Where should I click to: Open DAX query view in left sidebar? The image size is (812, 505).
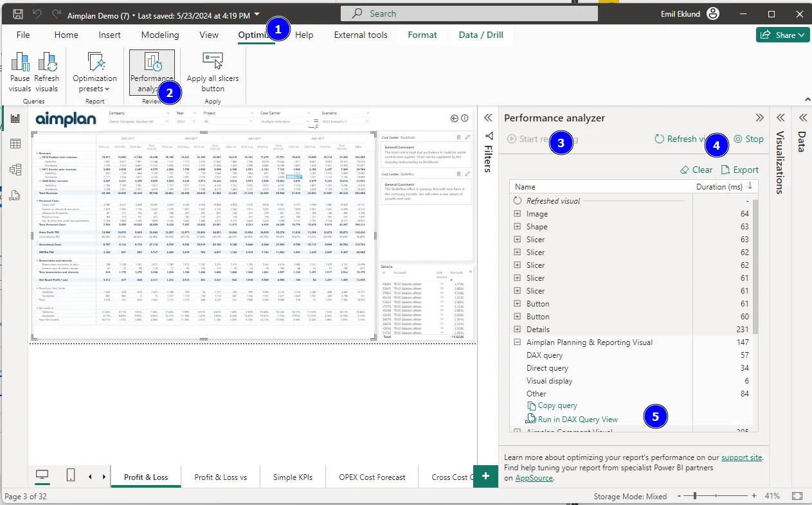(15, 195)
